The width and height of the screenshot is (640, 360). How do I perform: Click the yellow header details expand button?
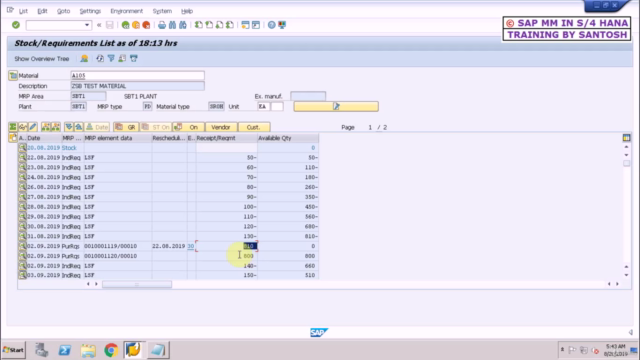click(x=336, y=107)
